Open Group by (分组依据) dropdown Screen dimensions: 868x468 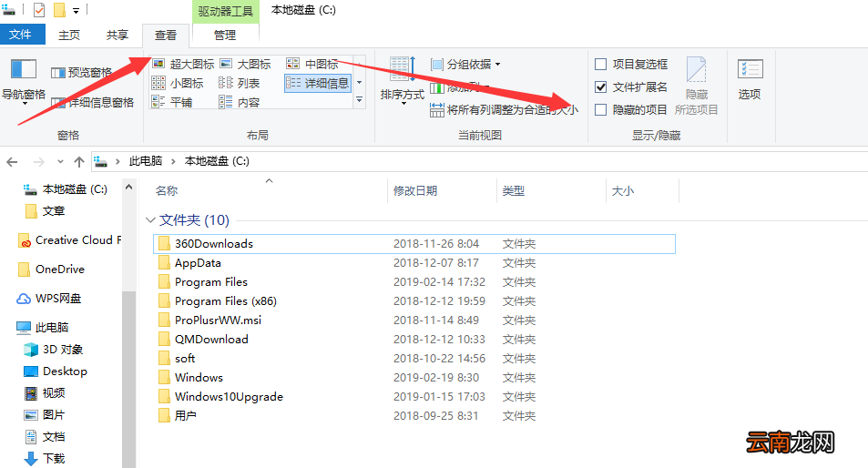tap(466, 64)
